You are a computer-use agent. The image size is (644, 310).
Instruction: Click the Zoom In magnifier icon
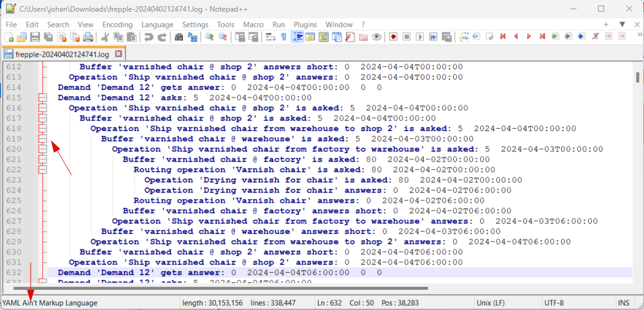coord(210,37)
